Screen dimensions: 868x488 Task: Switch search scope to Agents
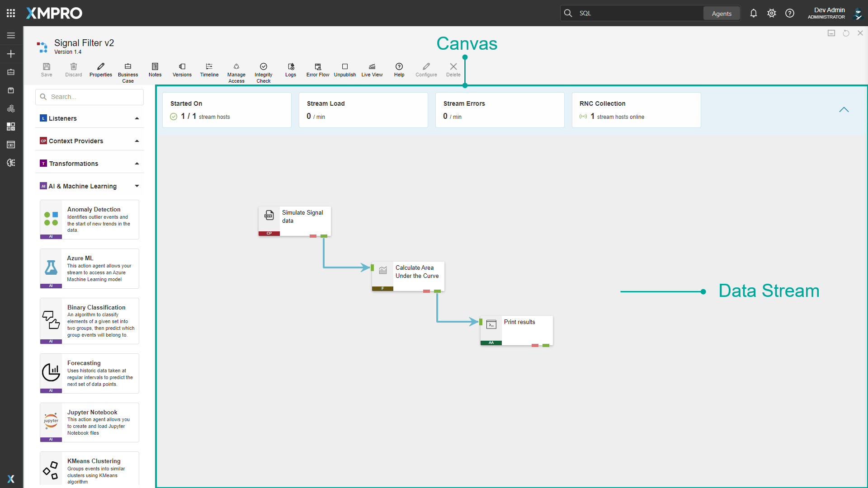[722, 13]
